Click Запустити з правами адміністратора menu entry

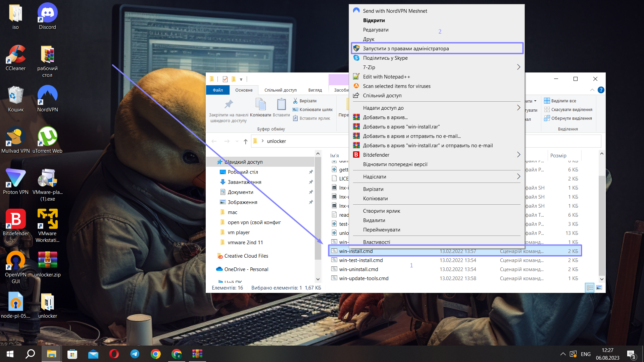pos(437,48)
